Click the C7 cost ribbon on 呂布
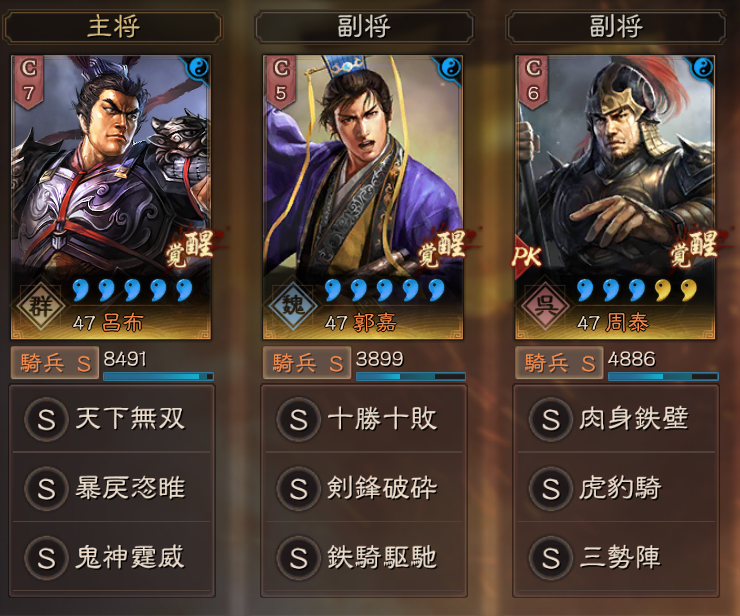Image resolution: width=740 pixels, height=616 pixels. click(28, 82)
